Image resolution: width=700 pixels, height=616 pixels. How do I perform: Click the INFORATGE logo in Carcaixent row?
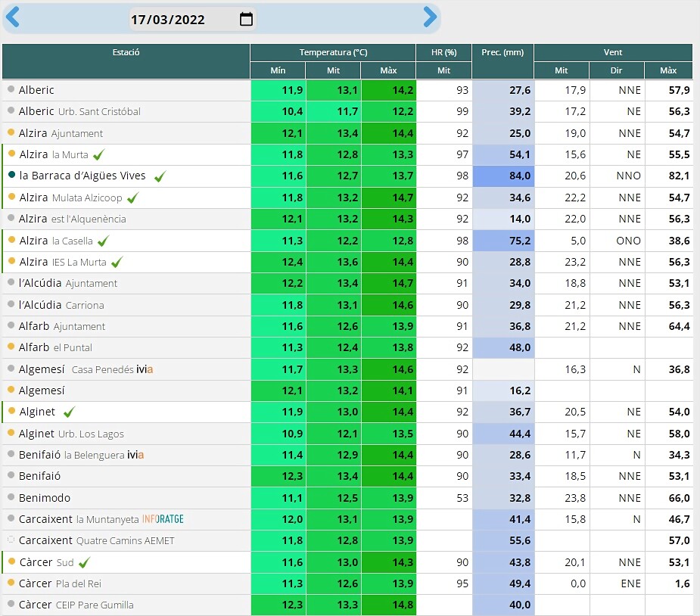163,519
